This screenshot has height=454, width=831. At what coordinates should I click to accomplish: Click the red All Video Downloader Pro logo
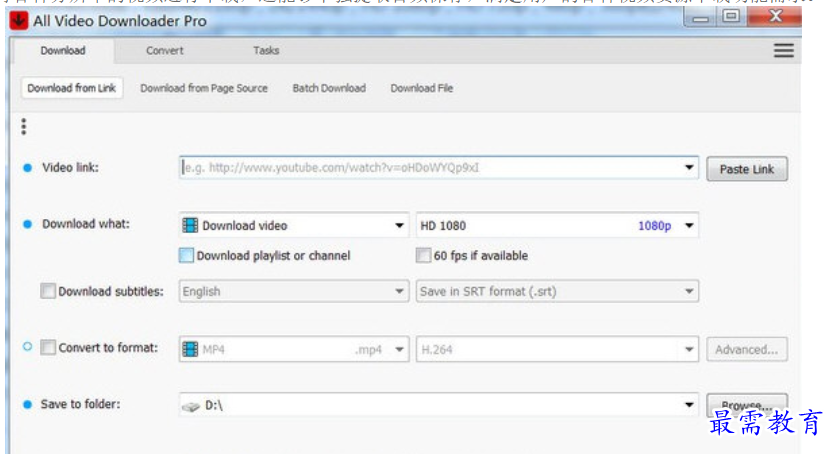point(19,21)
